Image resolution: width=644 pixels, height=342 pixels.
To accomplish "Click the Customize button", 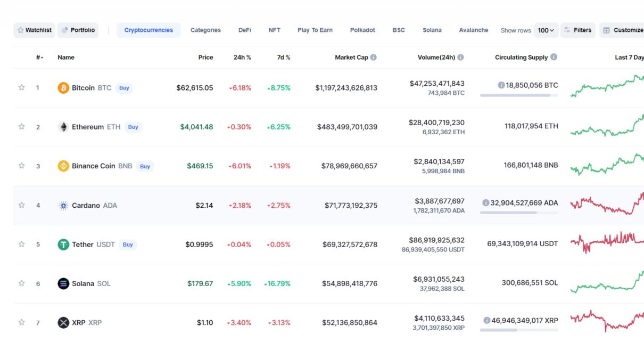I will point(622,30).
